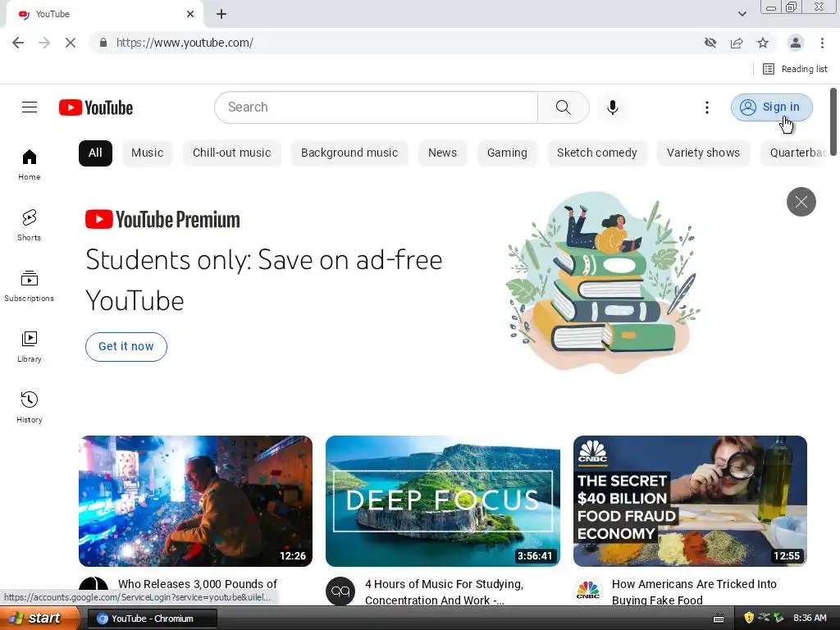Open the Chromium three-dot menu
The width and height of the screenshot is (840, 630).
822,43
